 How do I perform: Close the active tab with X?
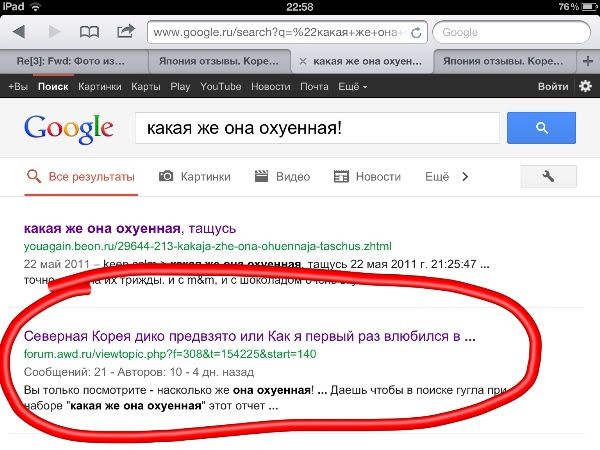tap(302, 61)
